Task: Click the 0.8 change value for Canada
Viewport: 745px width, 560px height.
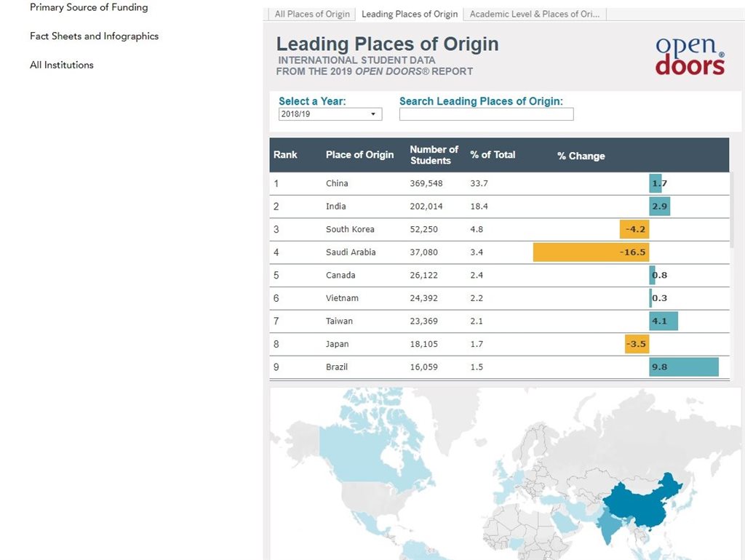Action: 660,276
